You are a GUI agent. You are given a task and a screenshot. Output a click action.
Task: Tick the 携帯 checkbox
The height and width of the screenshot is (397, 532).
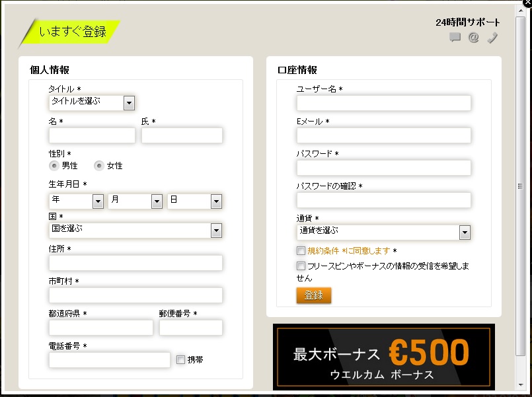coord(180,359)
